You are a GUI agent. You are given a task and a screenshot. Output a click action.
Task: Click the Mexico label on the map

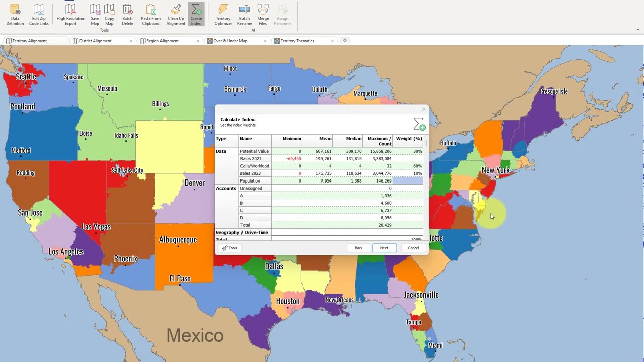coord(195,335)
